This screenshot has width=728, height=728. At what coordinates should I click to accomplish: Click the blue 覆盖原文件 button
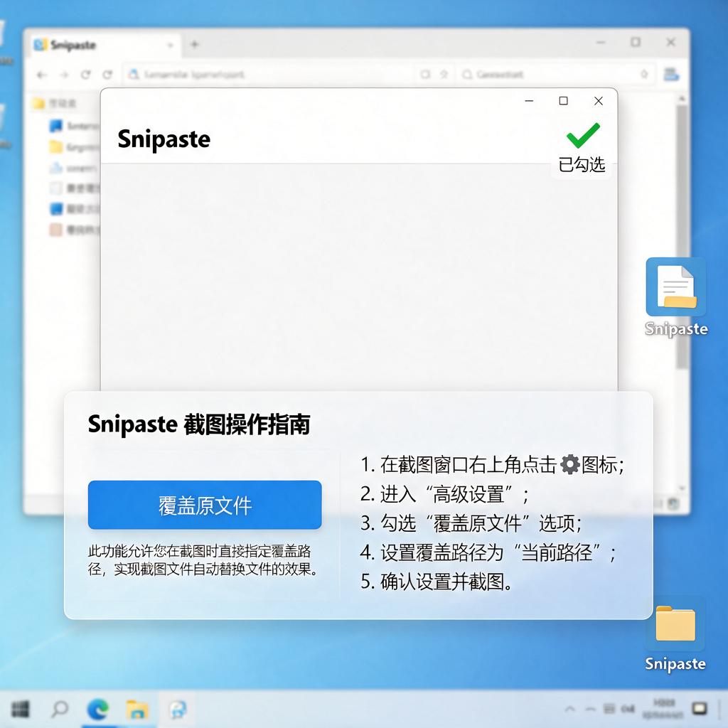205,505
